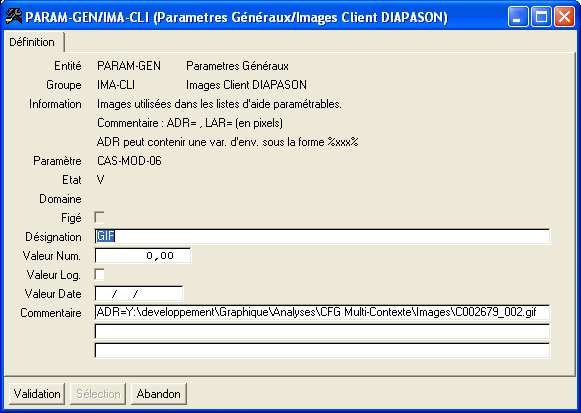
Task: Minimize the PARAM-GEN/IMA-CLI window
Action: pos(518,17)
